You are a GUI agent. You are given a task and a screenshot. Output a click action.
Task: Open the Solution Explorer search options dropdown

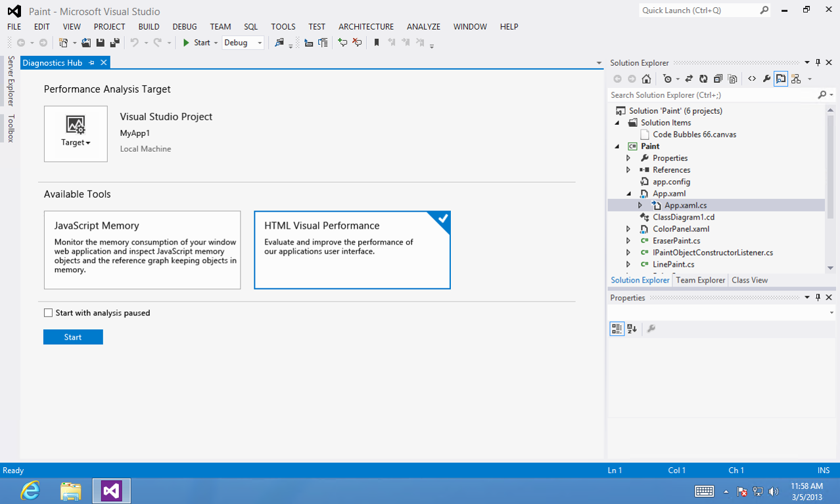click(831, 95)
